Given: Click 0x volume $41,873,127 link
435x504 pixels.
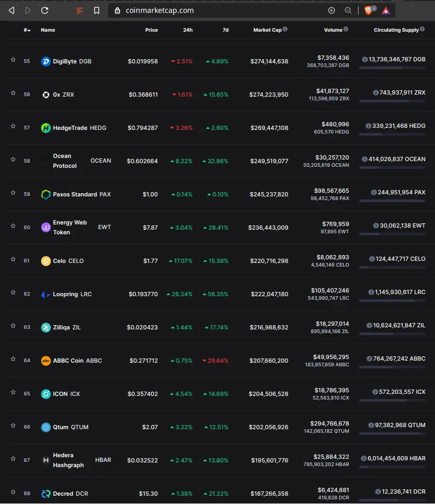Looking at the screenshot, I should (x=333, y=91).
